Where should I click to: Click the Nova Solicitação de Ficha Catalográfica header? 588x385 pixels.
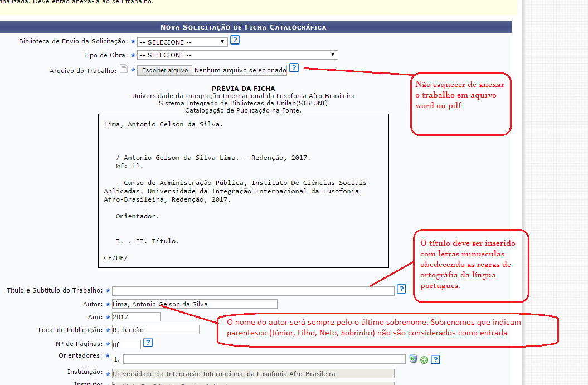[243, 27]
